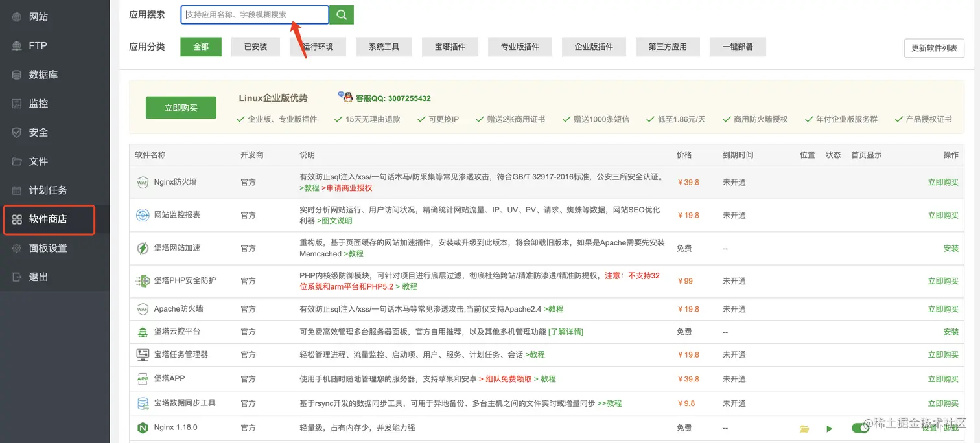Click the ￥99 price of 堡塔PHP安全防护
The width and height of the screenshot is (980, 443).
(685, 281)
